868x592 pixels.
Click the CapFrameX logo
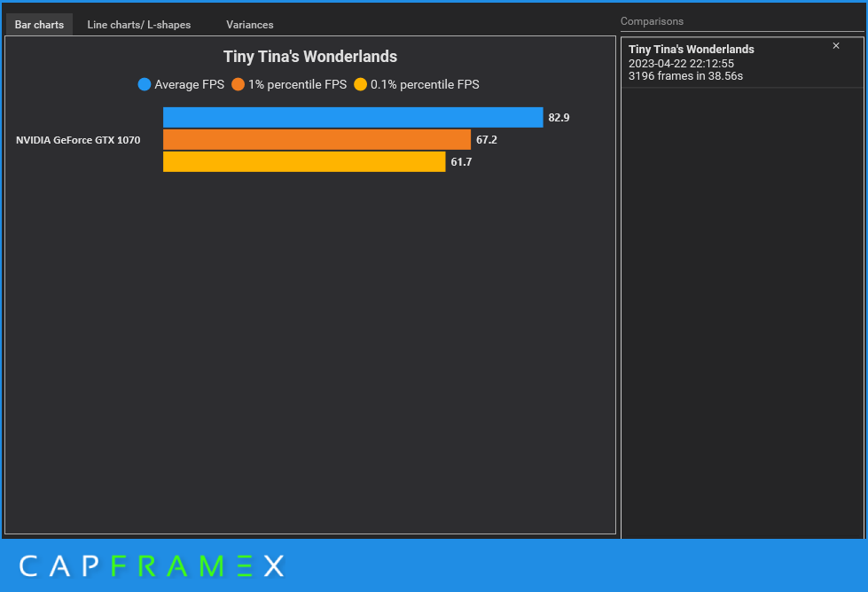coord(151,566)
